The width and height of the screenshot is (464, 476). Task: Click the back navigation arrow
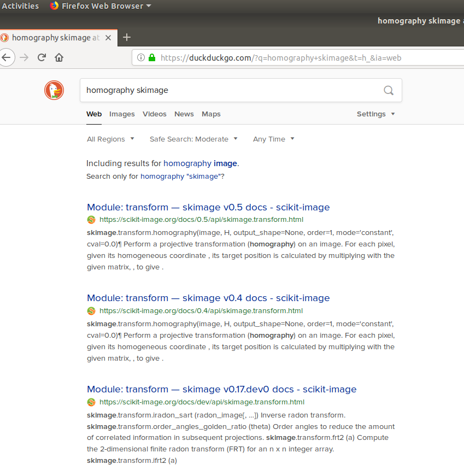pos(7,57)
